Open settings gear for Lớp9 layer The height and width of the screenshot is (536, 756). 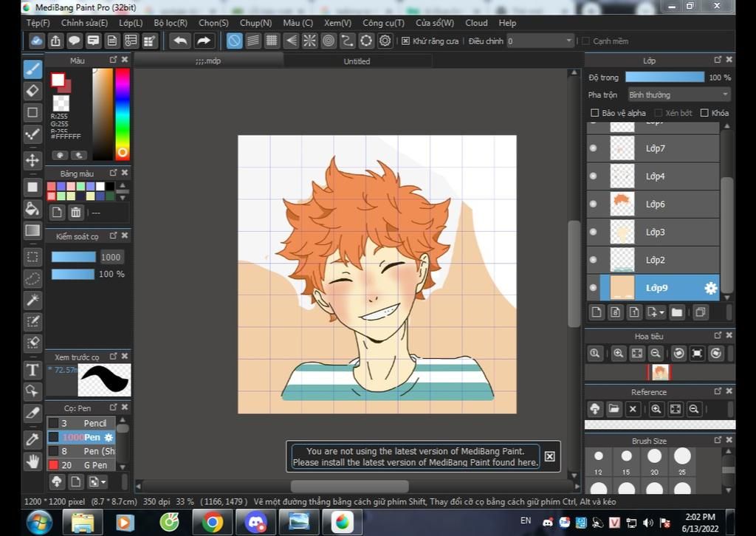tap(711, 288)
